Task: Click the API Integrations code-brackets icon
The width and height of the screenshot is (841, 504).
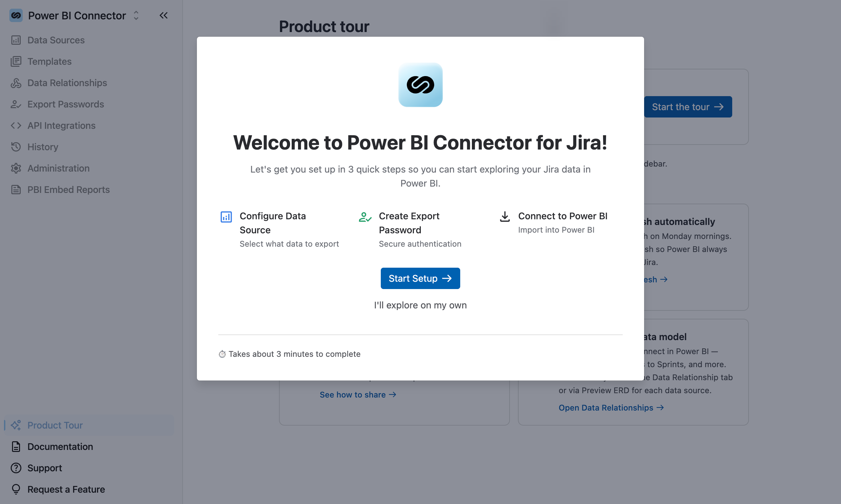Action: click(16, 125)
